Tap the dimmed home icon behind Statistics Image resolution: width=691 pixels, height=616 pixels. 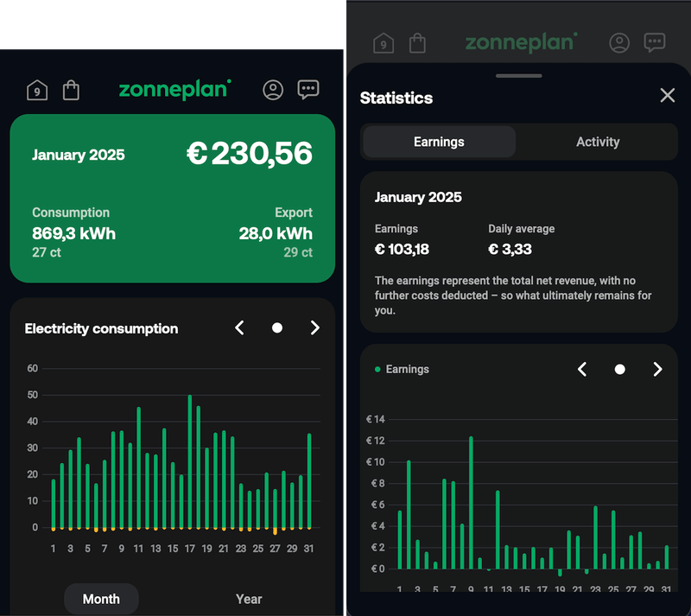pos(384,43)
